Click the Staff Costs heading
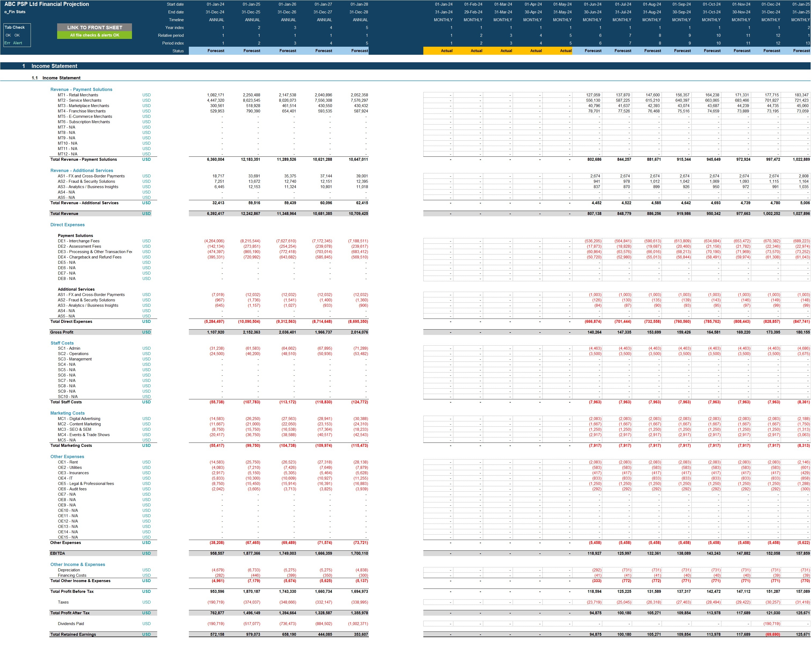Screen dimensions: 812x650 pos(62,343)
